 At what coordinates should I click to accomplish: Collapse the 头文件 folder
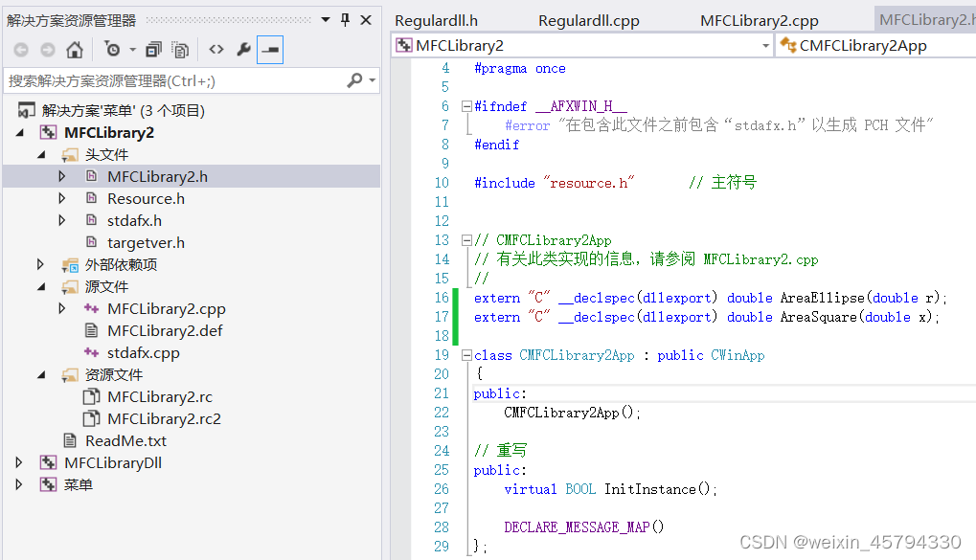click(x=41, y=154)
